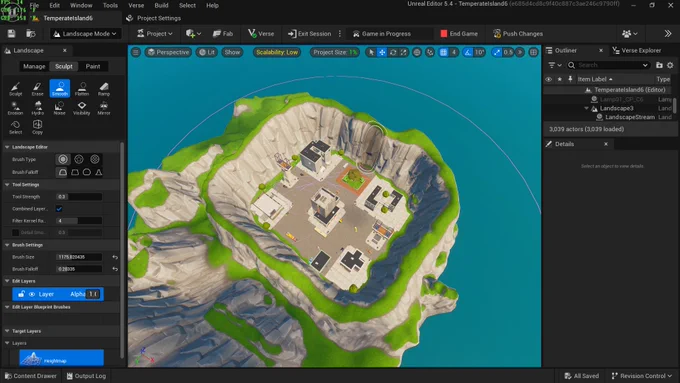Switch to the Manage tab
Image resolution: width=680 pixels, height=383 pixels.
[x=34, y=66]
